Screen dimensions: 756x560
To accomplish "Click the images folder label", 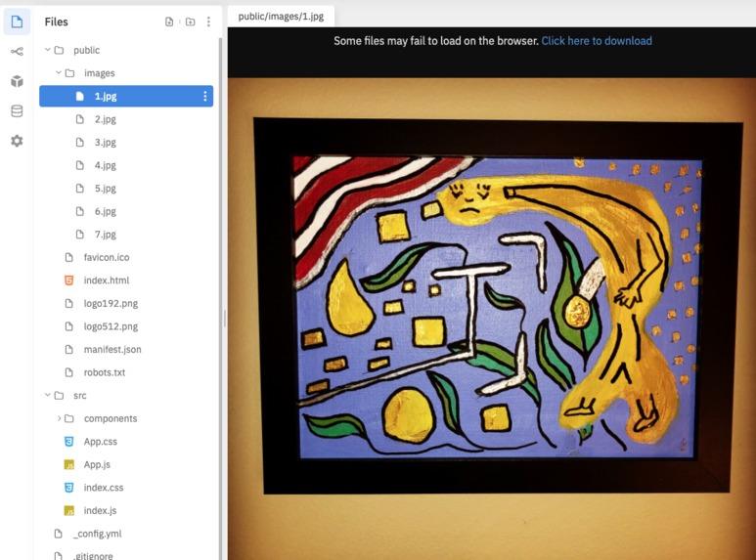I will pyautogui.click(x=100, y=73).
